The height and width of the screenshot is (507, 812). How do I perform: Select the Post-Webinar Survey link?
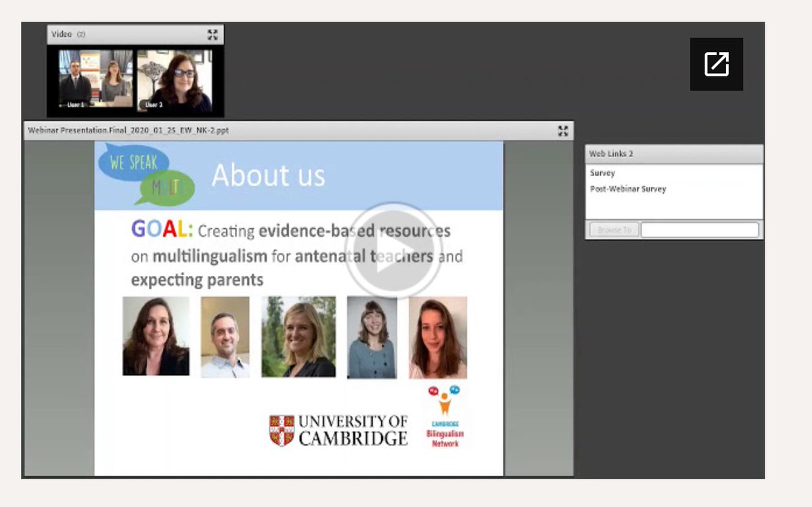pos(628,189)
